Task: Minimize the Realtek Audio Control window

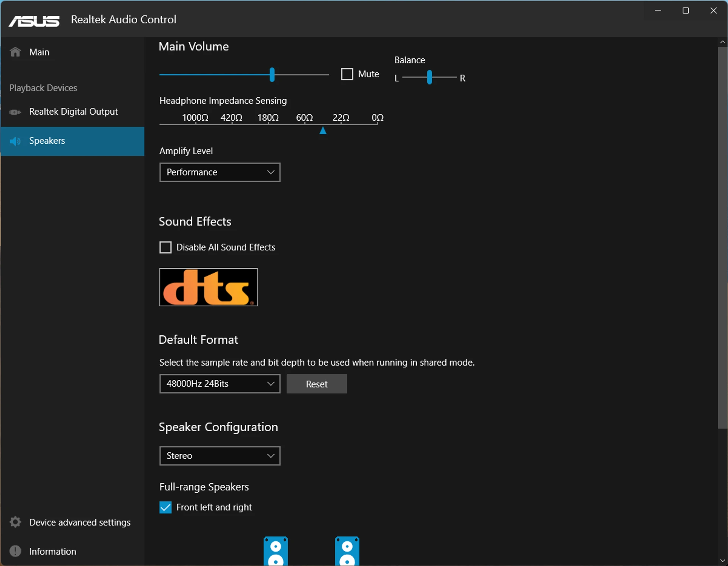Action: point(658,11)
